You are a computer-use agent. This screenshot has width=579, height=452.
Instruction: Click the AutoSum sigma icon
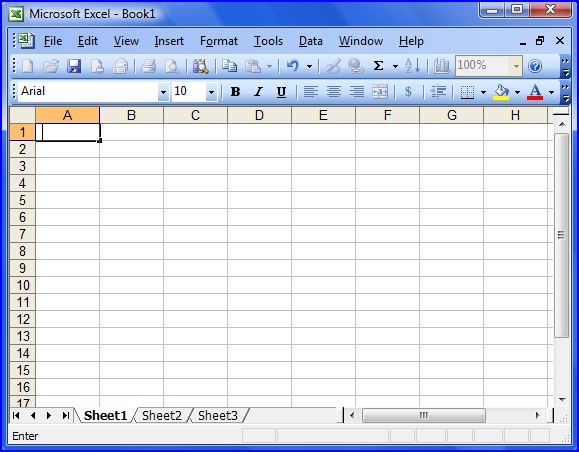click(x=378, y=66)
